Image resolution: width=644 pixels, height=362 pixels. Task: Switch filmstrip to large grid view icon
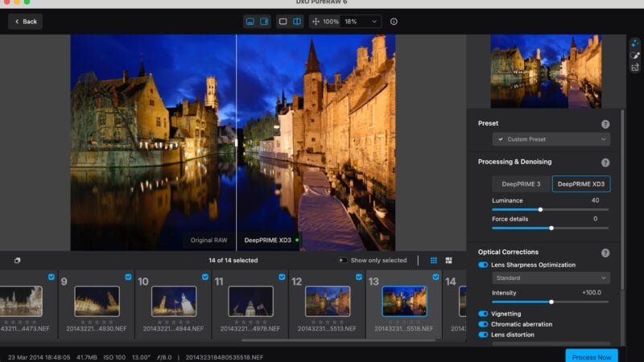[x=448, y=260]
